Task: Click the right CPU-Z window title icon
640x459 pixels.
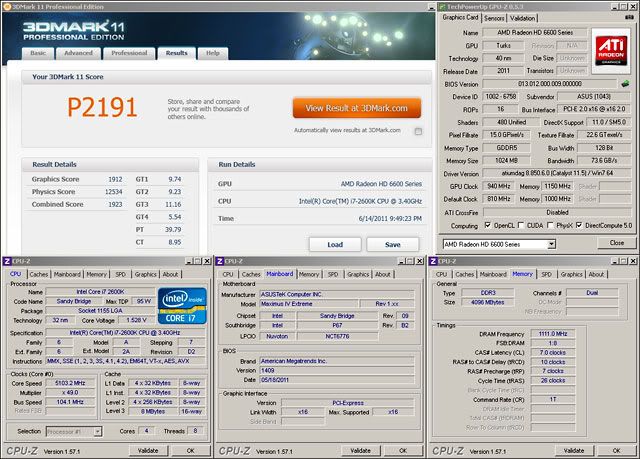Action: 433,261
